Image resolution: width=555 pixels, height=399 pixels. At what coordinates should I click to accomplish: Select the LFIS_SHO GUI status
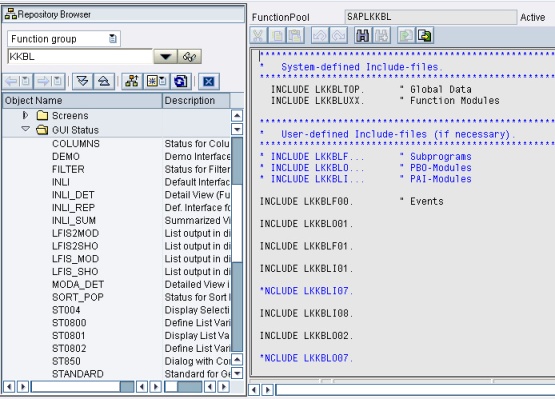[75, 272]
